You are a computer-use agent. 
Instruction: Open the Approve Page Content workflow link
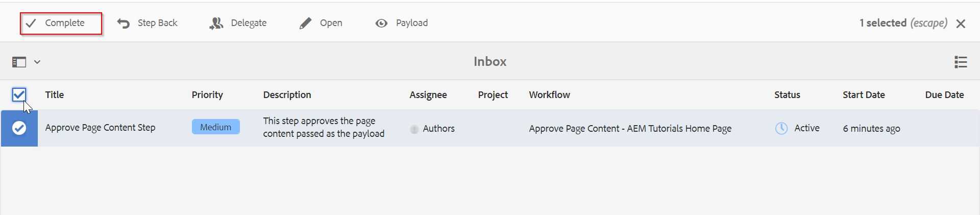point(630,129)
